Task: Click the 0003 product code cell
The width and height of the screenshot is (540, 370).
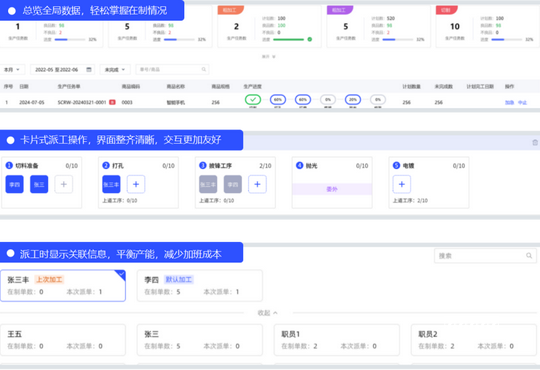Action: pos(127,102)
